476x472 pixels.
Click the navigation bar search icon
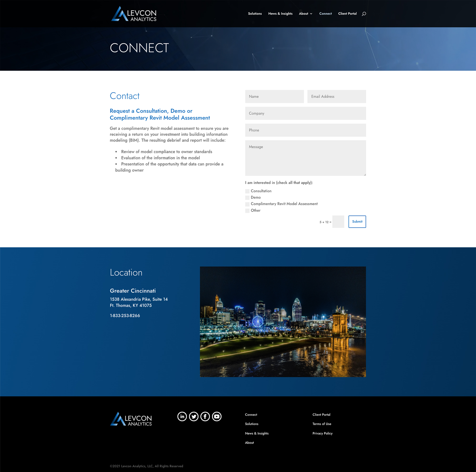pos(364,13)
